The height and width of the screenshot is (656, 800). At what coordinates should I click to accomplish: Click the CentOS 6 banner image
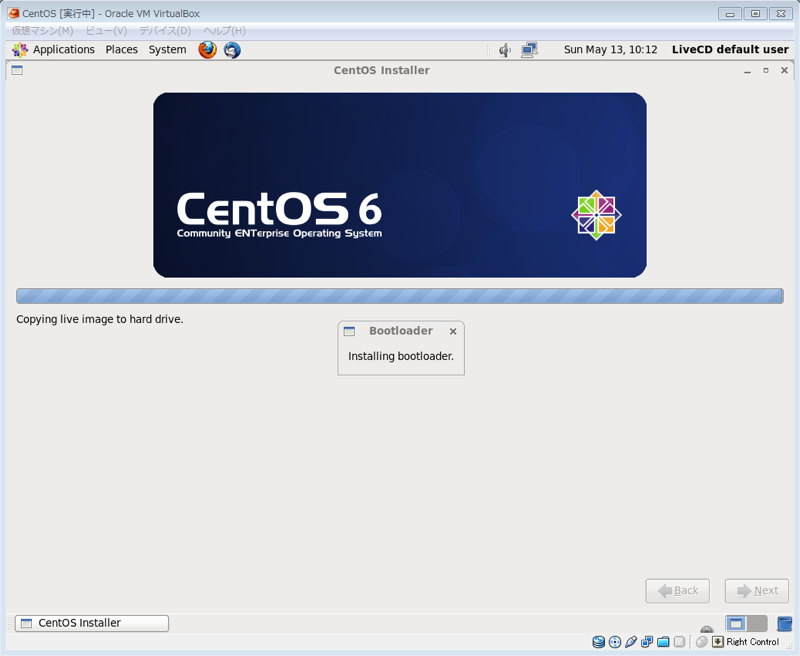(400, 185)
